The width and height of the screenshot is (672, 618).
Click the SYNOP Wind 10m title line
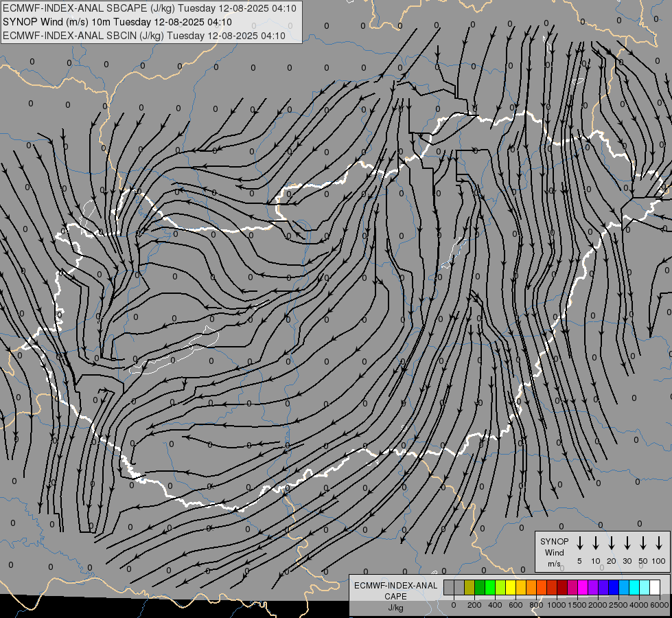tap(117, 22)
